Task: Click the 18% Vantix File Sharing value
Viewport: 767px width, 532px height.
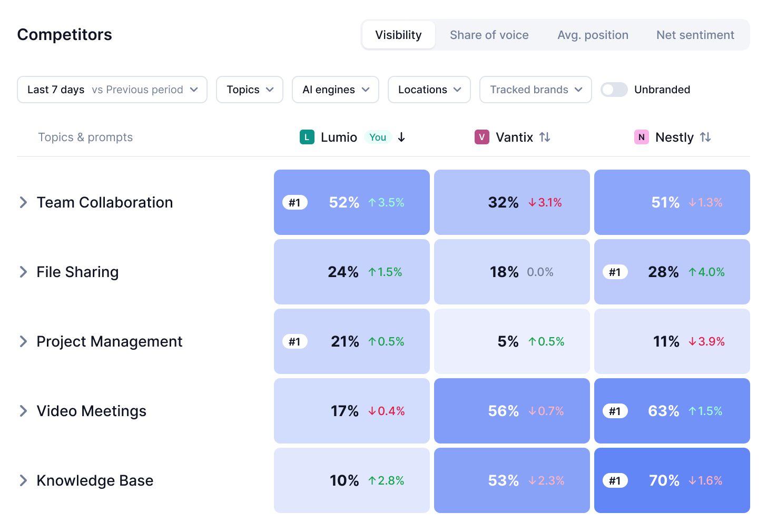Action: tap(505, 272)
